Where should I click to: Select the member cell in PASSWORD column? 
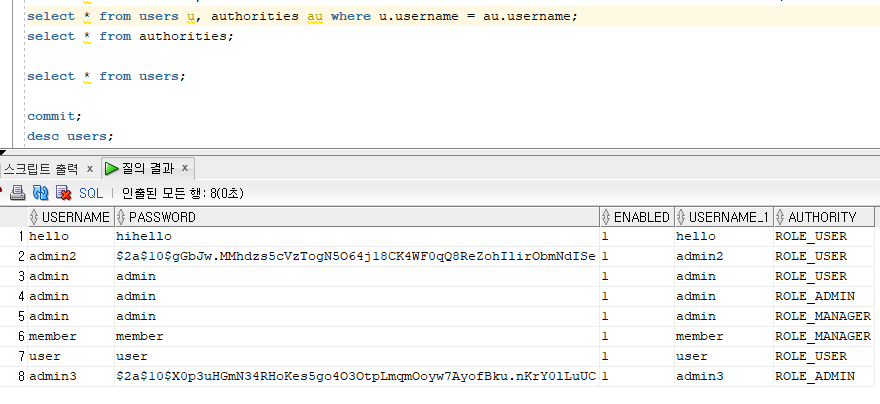(x=357, y=336)
